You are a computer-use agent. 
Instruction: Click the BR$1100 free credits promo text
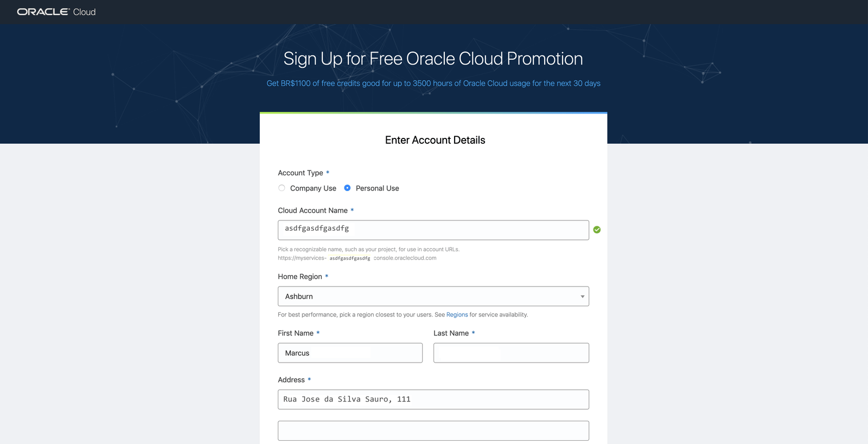click(433, 84)
